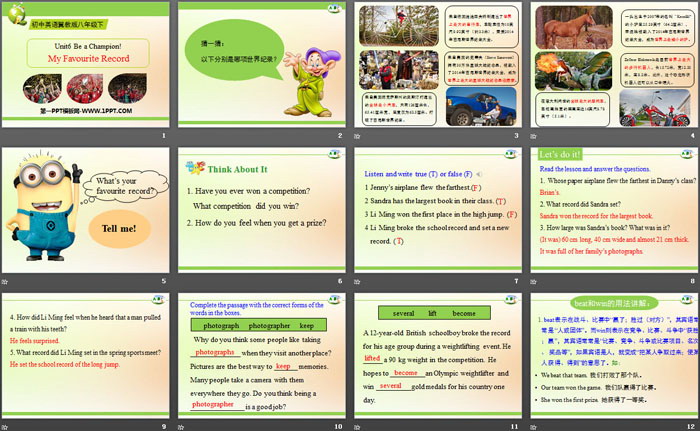This screenshot has height=431, width=700.
Task: Click the corner logo badge on slide 12
Action: click(687, 300)
